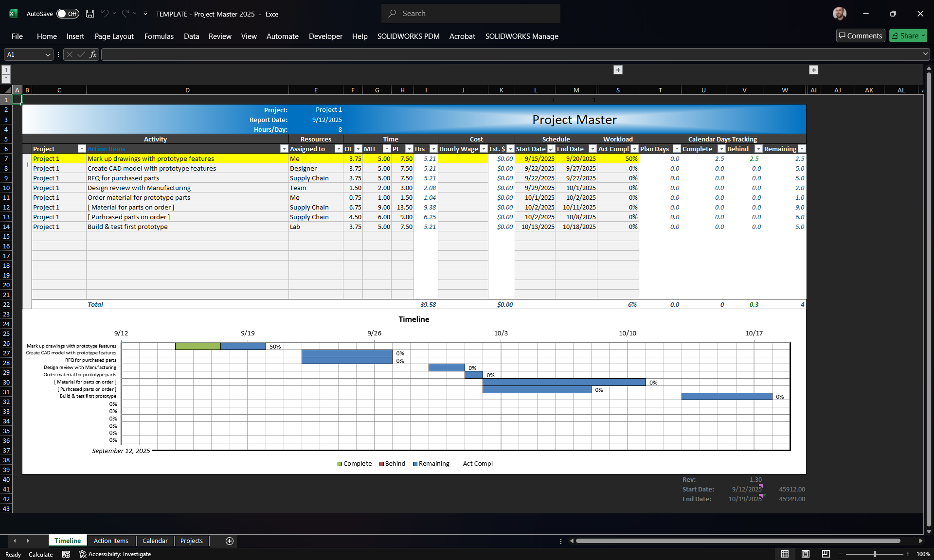Switch to Page Layout view icon
Image resolution: width=934 pixels, height=560 pixels.
click(805, 554)
